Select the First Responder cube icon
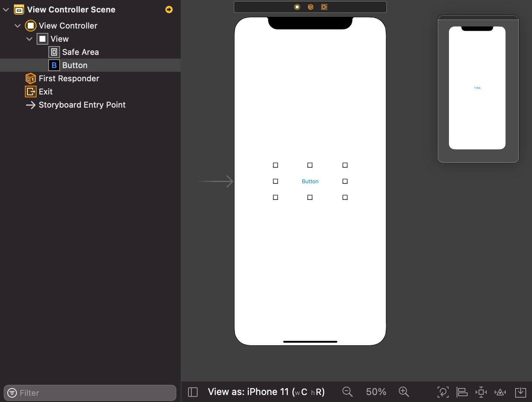 310,7
